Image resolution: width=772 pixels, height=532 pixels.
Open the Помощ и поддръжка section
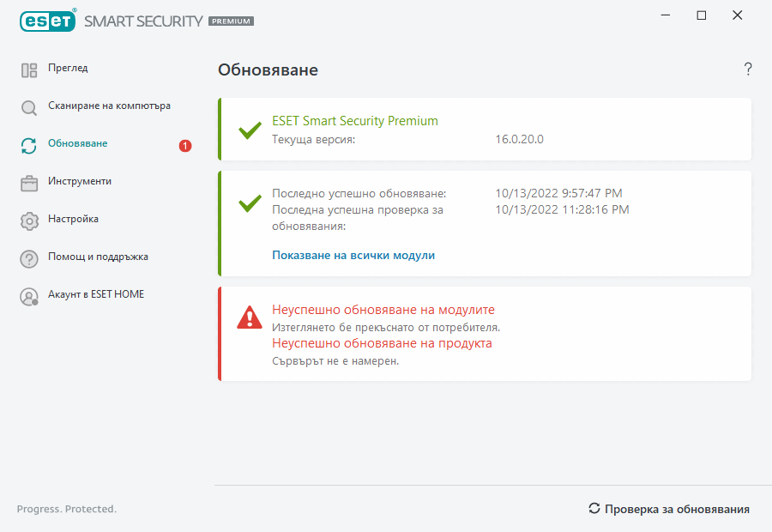pos(98,257)
